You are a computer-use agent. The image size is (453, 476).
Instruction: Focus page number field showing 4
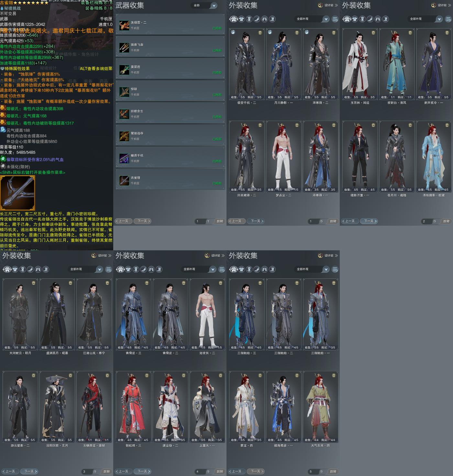[x=200, y=471]
